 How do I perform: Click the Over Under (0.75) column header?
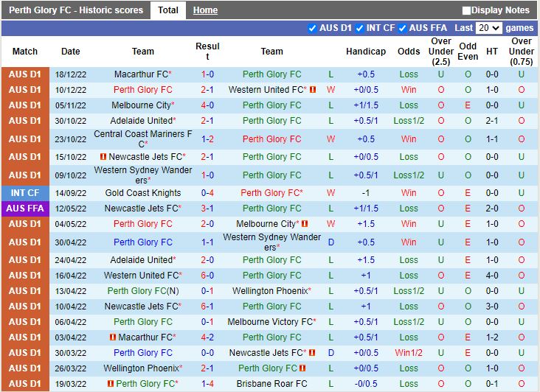click(522, 52)
